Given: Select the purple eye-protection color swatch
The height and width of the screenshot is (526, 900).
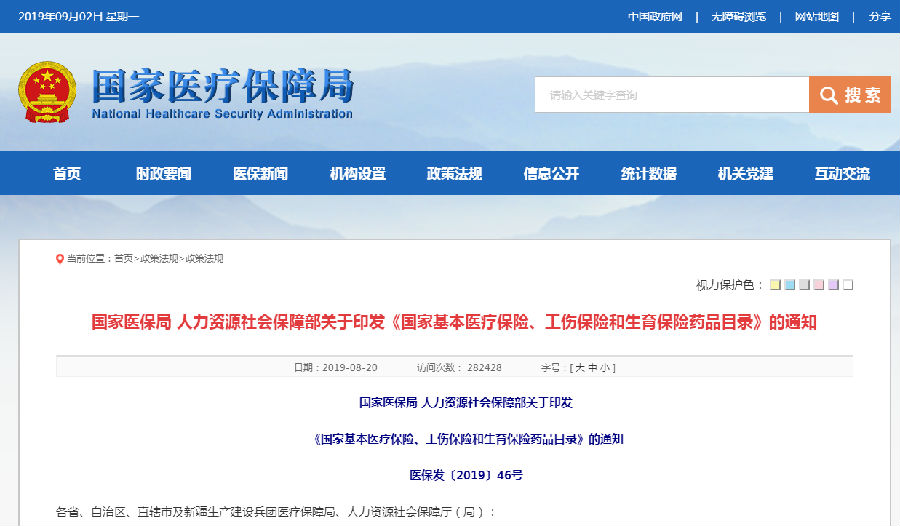Looking at the screenshot, I should (833, 285).
